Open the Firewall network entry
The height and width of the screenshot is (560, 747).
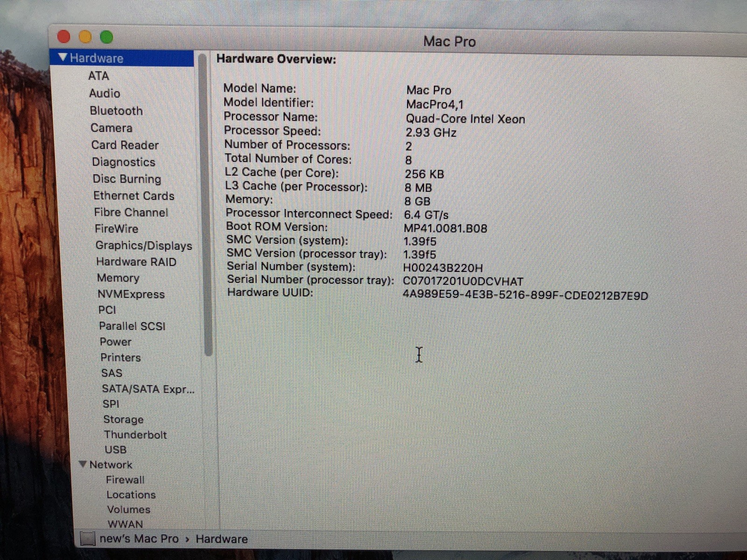[125, 480]
